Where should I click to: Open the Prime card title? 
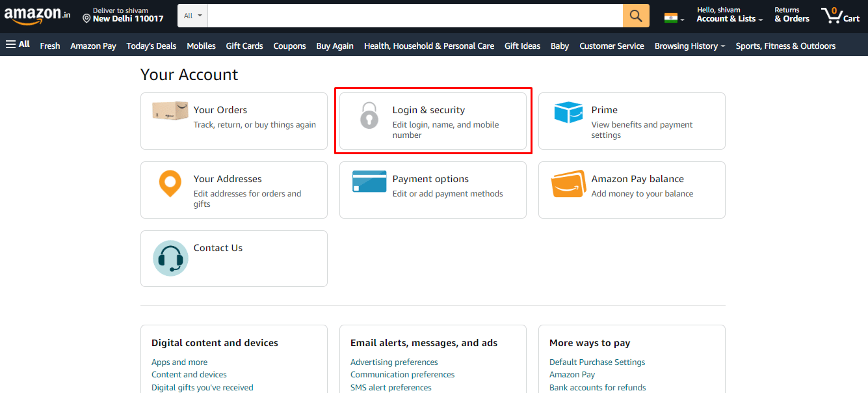(605, 110)
